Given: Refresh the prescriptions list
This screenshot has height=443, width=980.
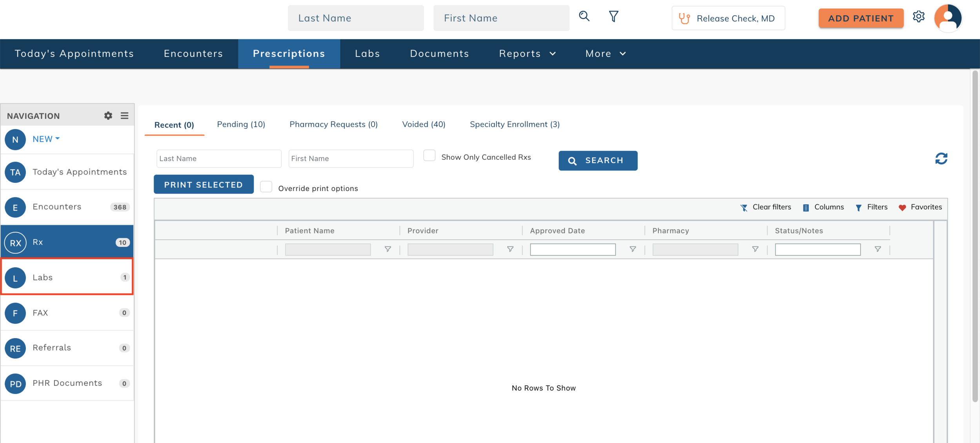Looking at the screenshot, I should (x=941, y=159).
